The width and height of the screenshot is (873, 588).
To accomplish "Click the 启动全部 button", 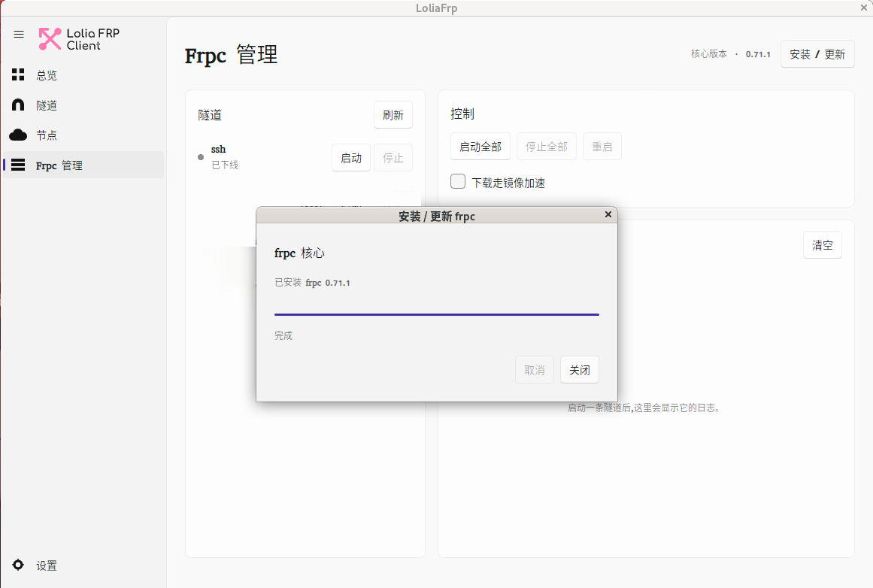I will click(480, 147).
